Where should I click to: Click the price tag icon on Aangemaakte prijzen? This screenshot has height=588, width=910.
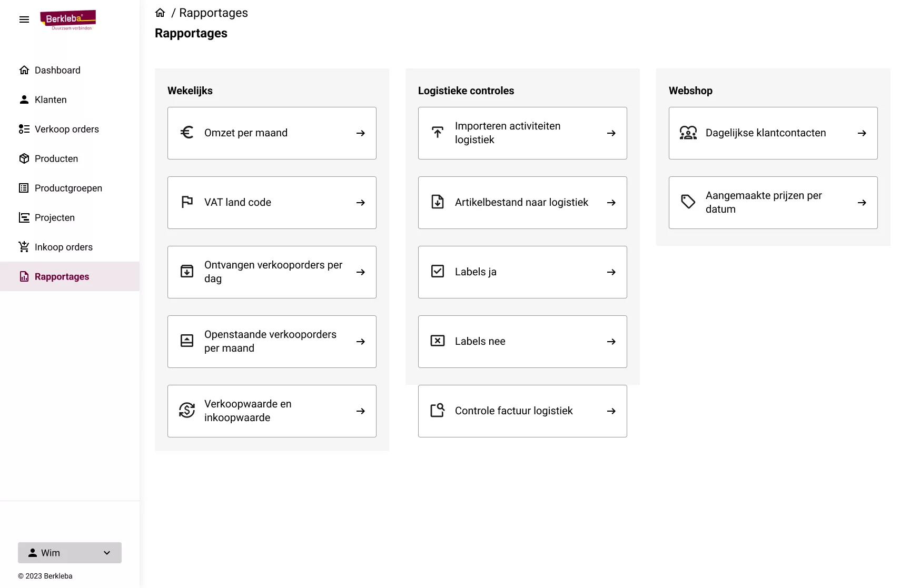pyautogui.click(x=688, y=202)
